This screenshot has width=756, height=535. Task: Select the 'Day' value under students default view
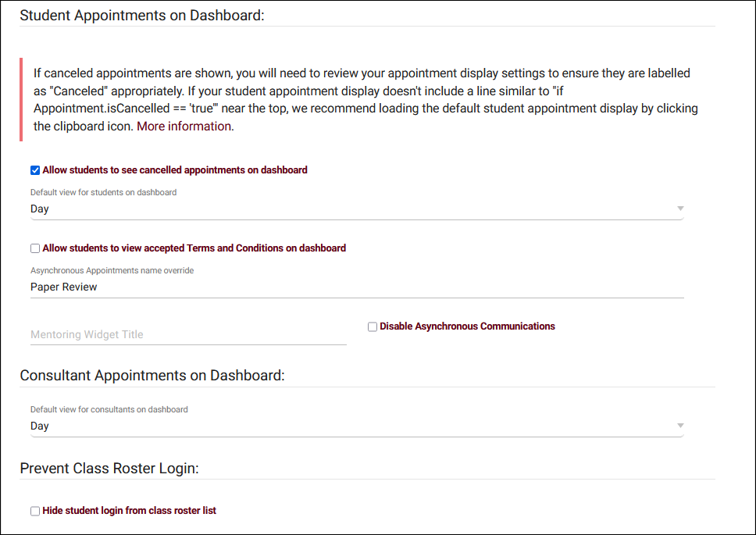coord(40,209)
